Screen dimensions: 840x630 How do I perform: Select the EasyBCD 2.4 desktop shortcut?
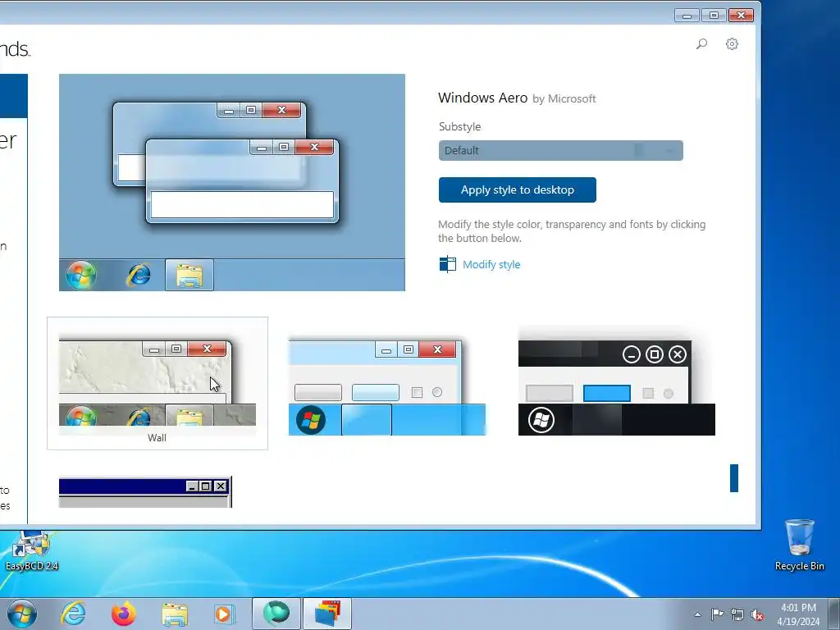point(32,550)
